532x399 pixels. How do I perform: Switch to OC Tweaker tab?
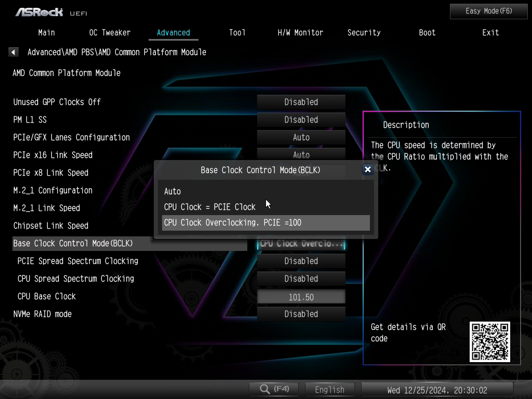pos(110,33)
